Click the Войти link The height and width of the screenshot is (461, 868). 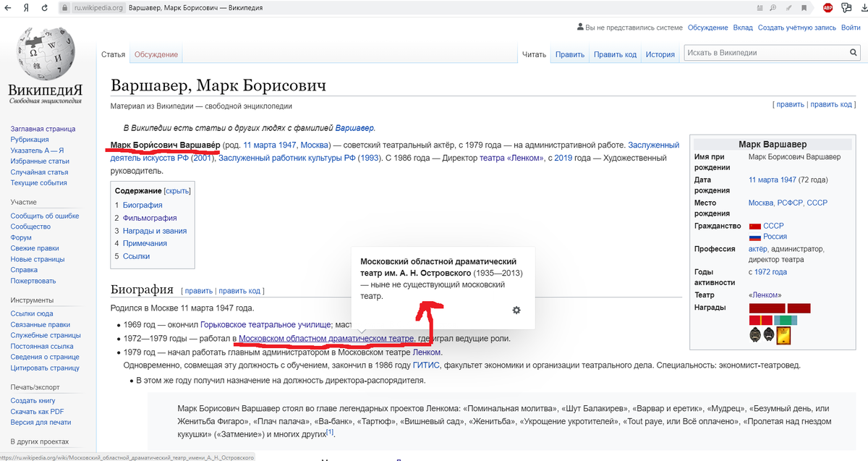pos(852,27)
